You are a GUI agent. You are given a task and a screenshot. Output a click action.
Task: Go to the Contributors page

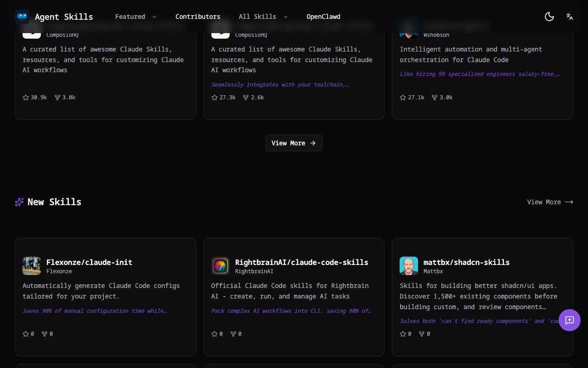[x=198, y=17]
